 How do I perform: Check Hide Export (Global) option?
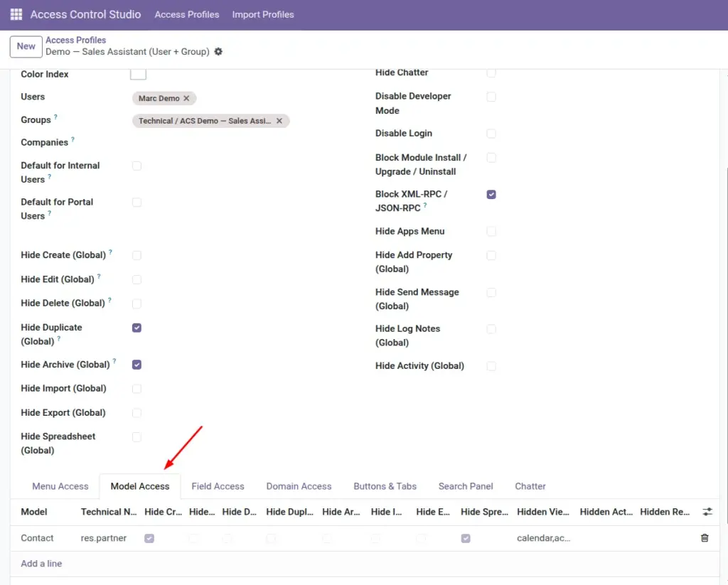point(136,413)
